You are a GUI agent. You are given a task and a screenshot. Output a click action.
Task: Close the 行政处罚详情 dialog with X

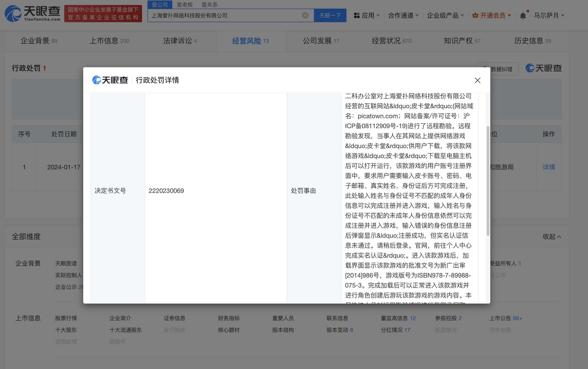(477, 80)
